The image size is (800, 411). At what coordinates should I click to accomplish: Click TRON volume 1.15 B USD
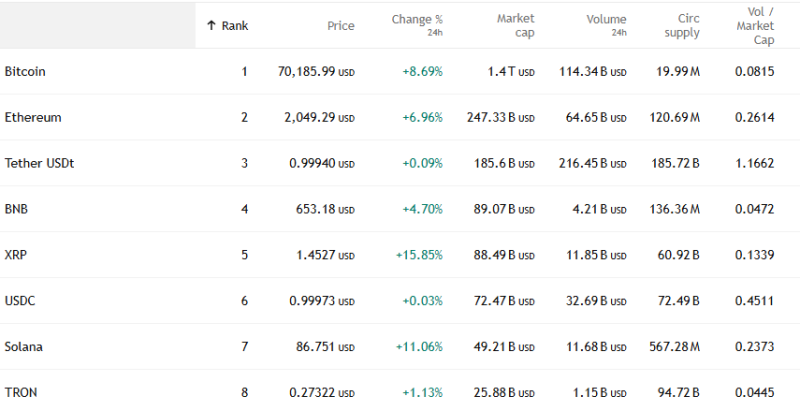[x=599, y=393]
